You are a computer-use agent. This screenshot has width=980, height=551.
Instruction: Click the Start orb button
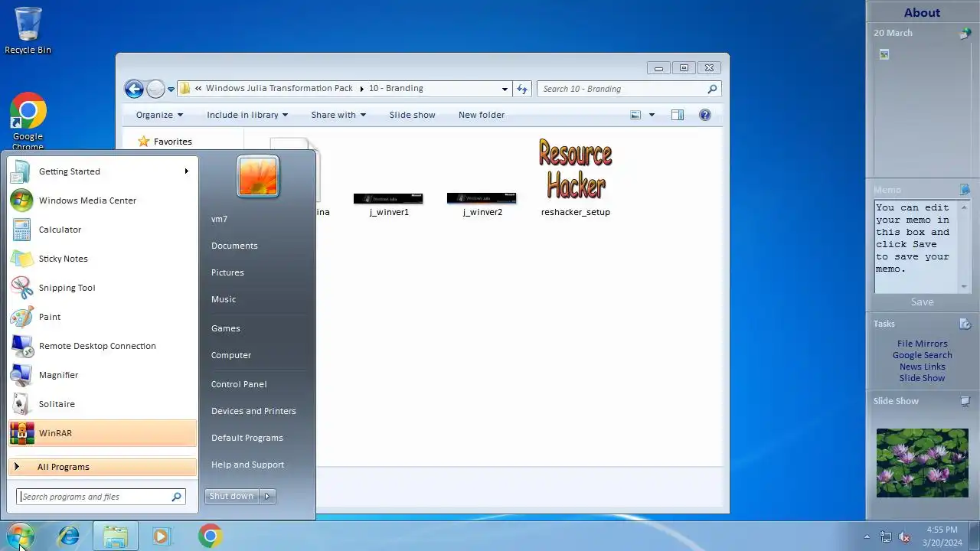20,536
